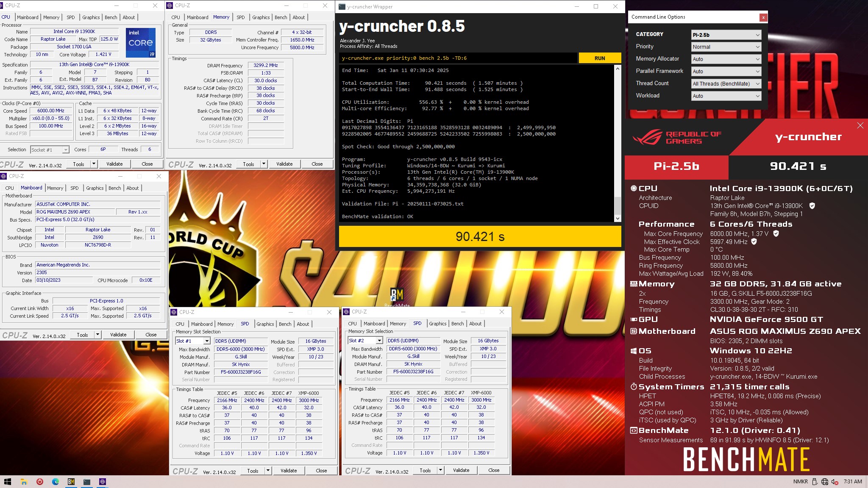Click the Memory section icon in BenchMate
Image resolution: width=868 pixels, height=488 pixels.
[x=634, y=284]
